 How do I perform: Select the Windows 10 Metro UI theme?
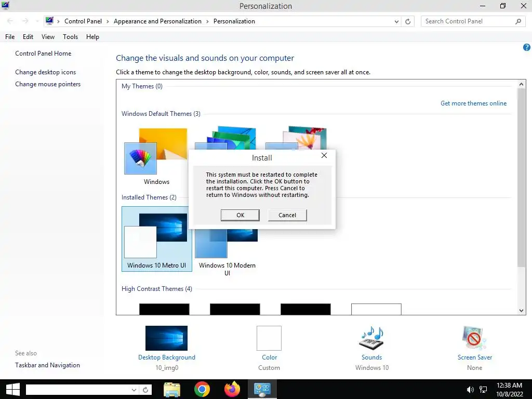pyautogui.click(x=157, y=239)
